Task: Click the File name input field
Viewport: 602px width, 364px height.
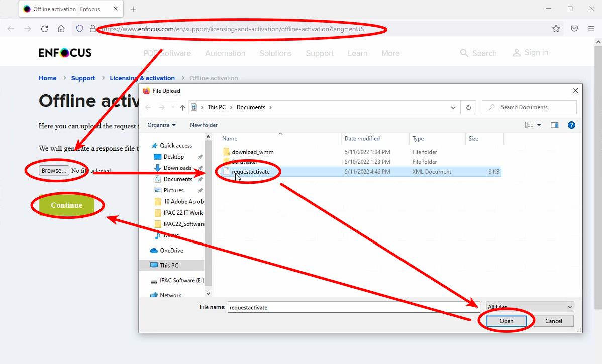Action: [x=347, y=307]
